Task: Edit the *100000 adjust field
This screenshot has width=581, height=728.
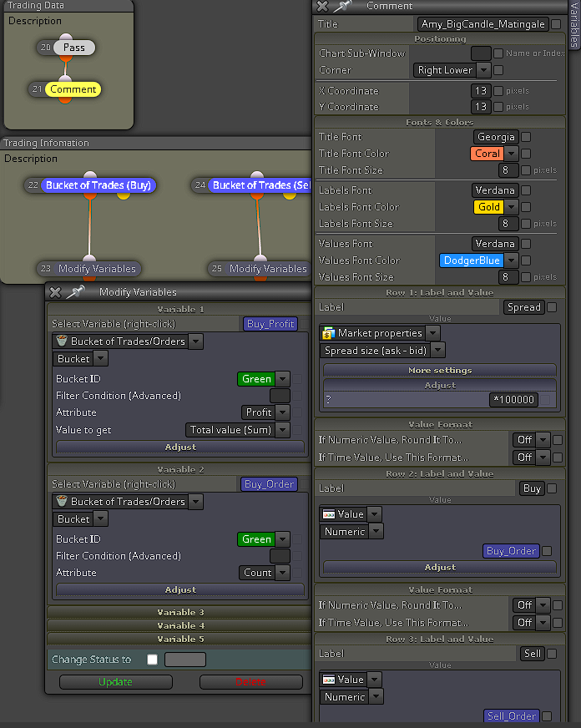Action: (x=513, y=400)
